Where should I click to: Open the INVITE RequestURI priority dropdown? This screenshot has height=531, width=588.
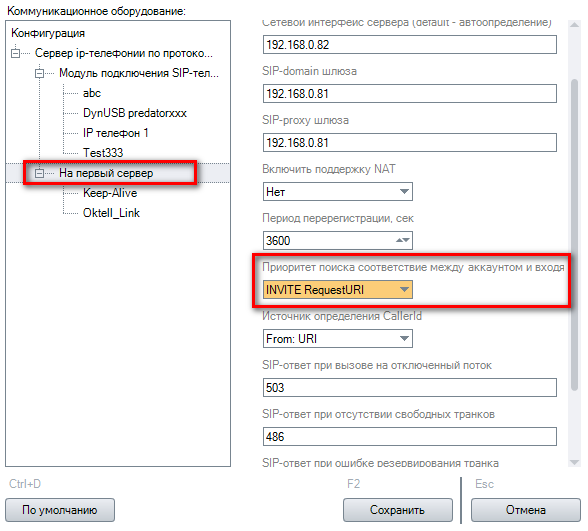coord(338,290)
